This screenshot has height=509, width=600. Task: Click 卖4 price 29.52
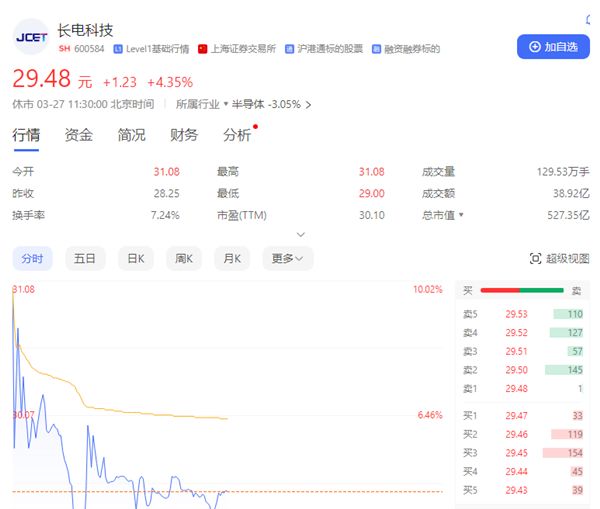click(516, 333)
